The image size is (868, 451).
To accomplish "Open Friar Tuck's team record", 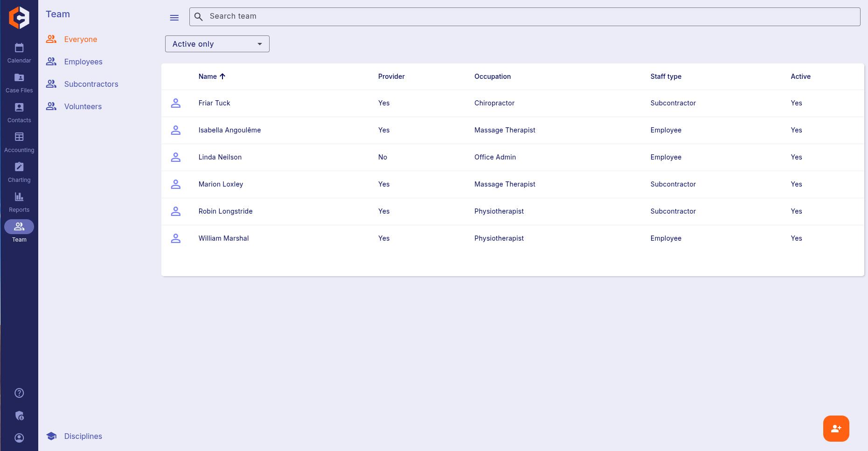I will tap(214, 103).
